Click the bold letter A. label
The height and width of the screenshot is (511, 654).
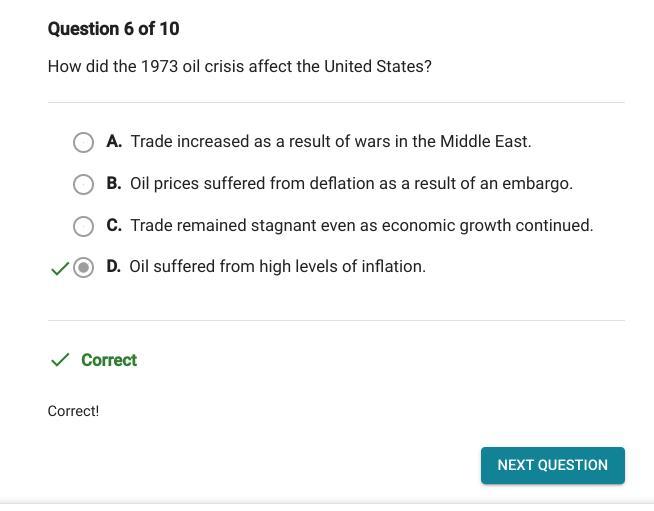click(114, 142)
